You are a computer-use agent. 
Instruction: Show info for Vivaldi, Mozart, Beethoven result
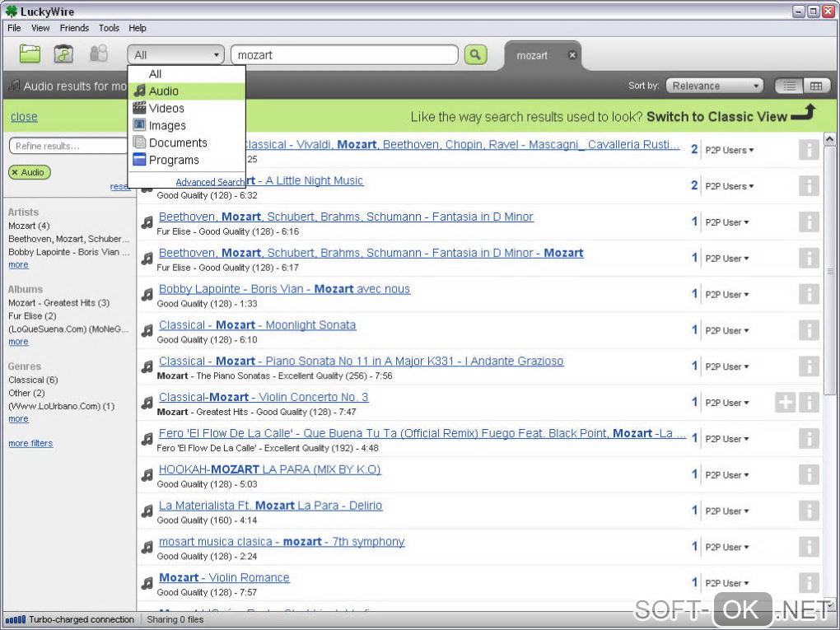point(809,150)
